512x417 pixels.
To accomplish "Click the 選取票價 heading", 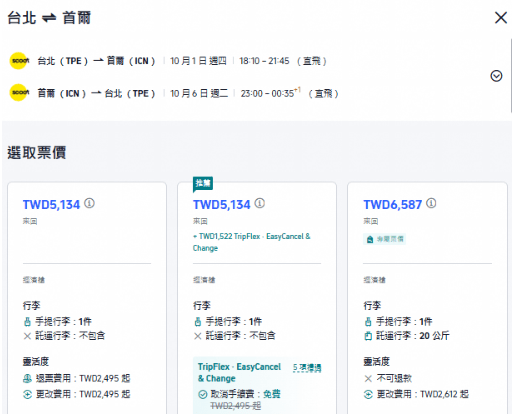I will pos(37,153).
